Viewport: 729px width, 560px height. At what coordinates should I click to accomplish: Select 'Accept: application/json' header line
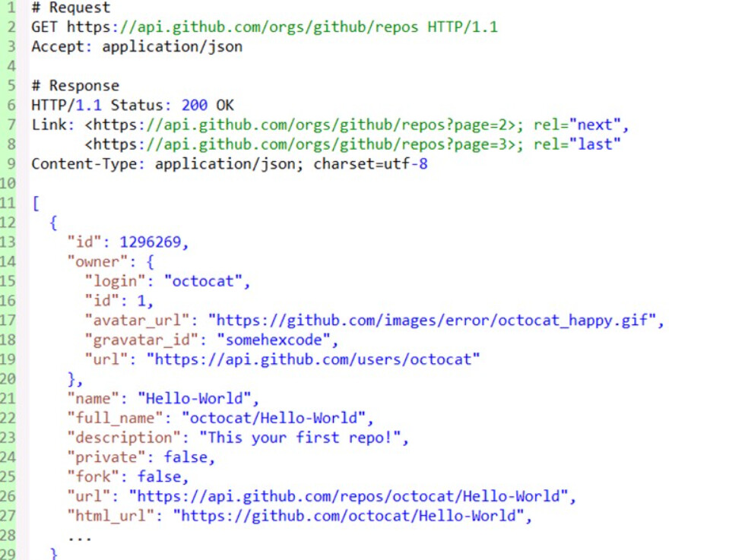pos(137,46)
